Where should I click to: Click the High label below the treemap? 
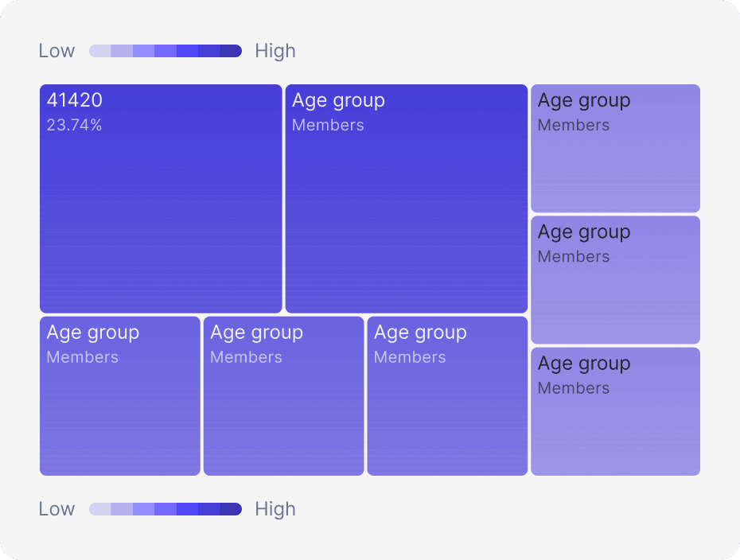pos(275,509)
